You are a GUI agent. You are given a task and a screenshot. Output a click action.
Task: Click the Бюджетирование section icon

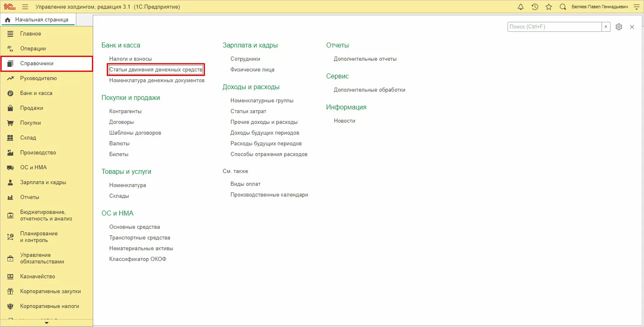(x=11, y=216)
